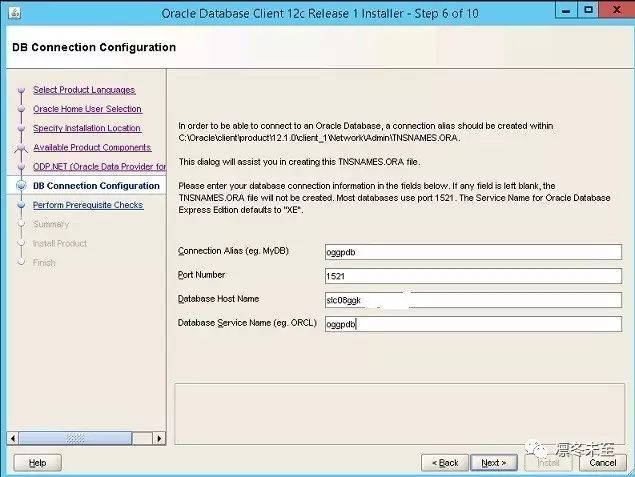The width and height of the screenshot is (635, 477).
Task: Close the installer window
Action: coord(616,11)
